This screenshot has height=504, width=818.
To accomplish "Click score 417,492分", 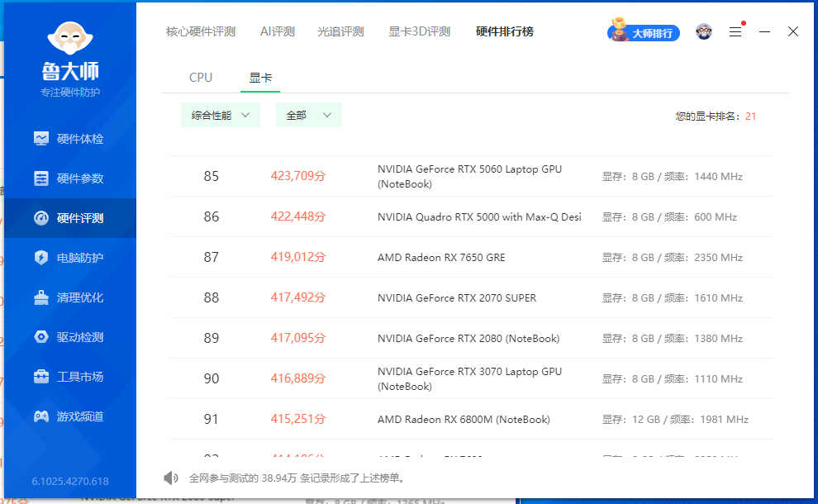I will [298, 297].
